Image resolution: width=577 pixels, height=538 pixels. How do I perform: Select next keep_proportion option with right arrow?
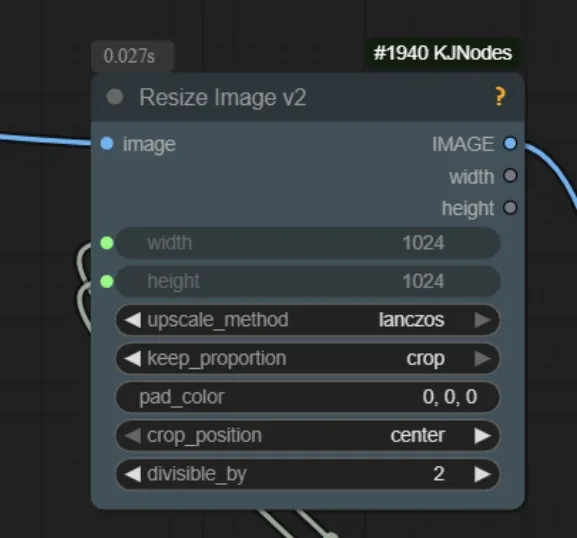pyautogui.click(x=483, y=358)
